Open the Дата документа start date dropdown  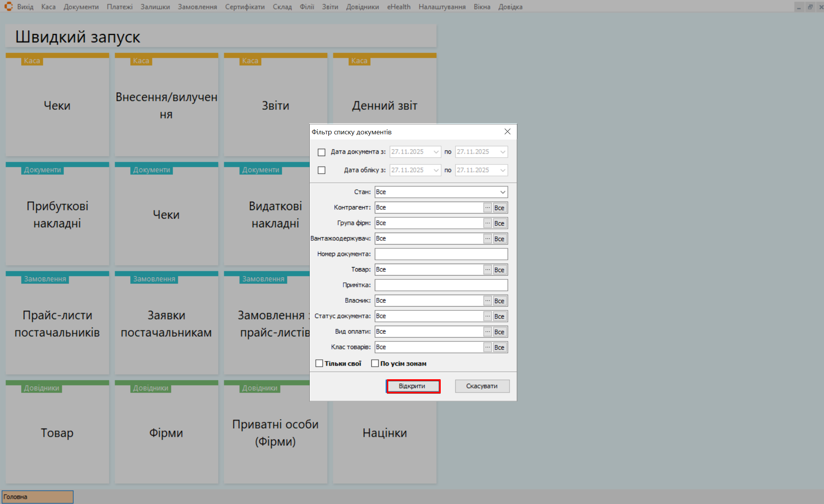click(x=436, y=152)
